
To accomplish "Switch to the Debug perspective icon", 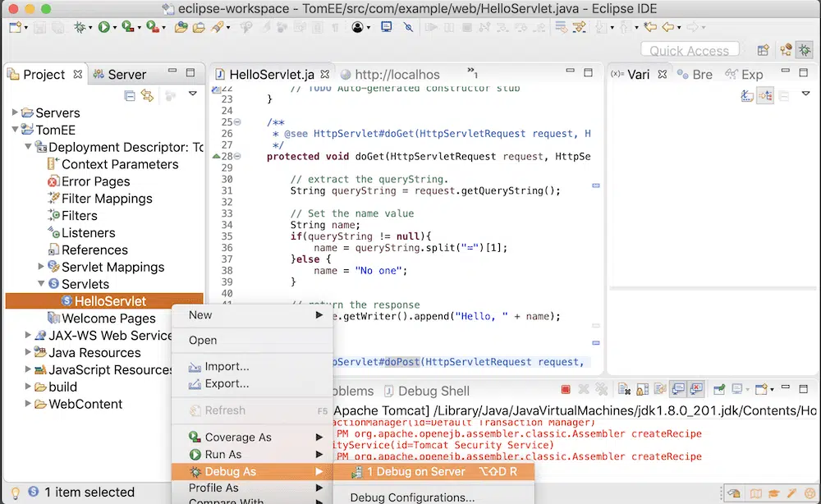I will (x=805, y=50).
